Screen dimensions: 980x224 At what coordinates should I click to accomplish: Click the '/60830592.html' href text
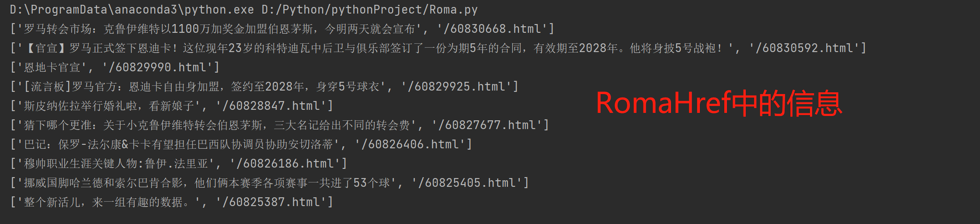[x=804, y=48]
